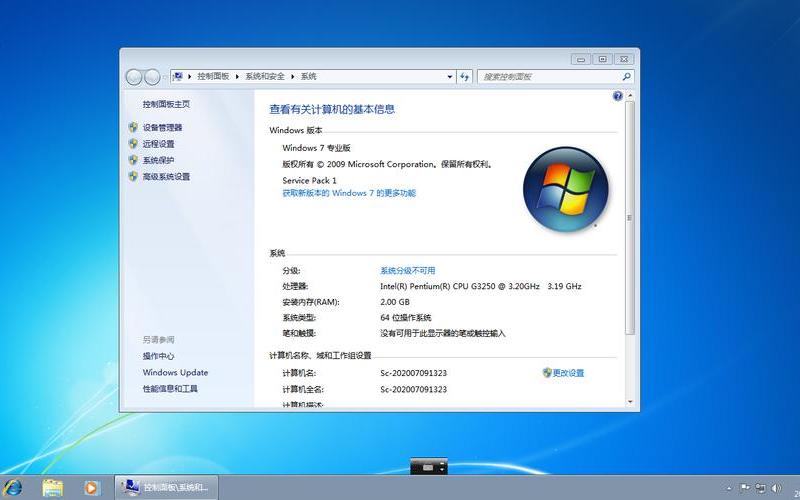Click the back navigation arrow button
The width and height of the screenshot is (800, 500).
point(134,77)
